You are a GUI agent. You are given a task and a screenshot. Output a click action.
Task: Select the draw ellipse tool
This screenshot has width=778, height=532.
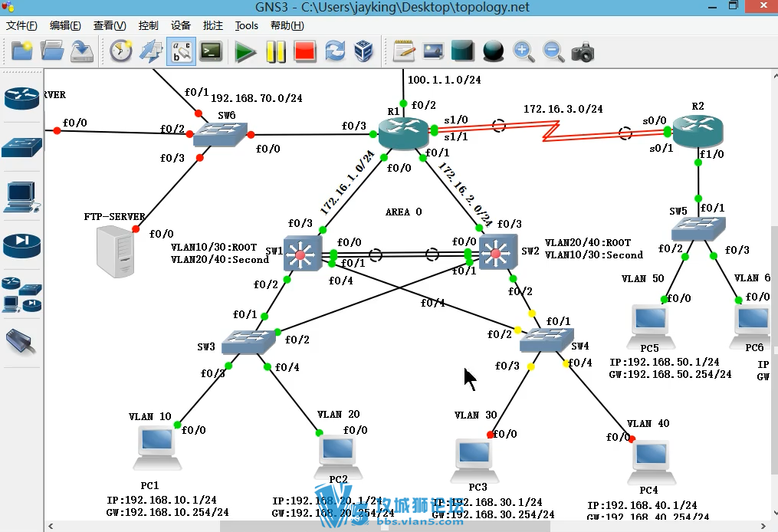(493, 51)
